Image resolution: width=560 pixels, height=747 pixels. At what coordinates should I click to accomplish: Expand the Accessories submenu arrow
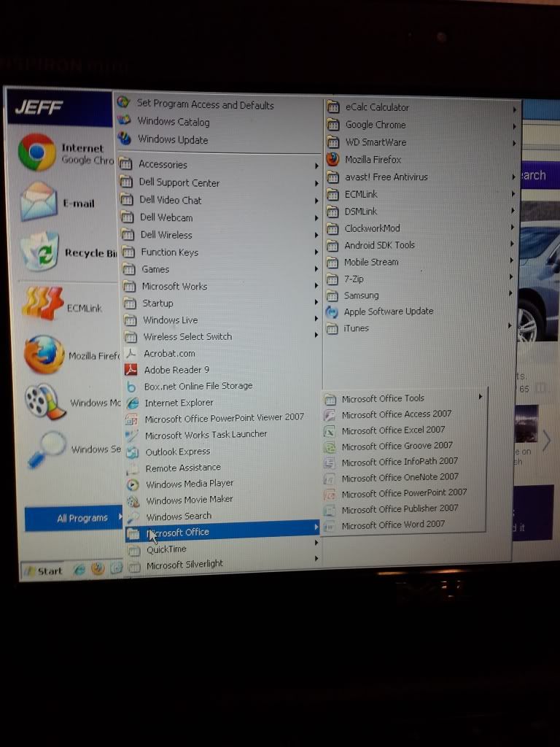(x=316, y=166)
